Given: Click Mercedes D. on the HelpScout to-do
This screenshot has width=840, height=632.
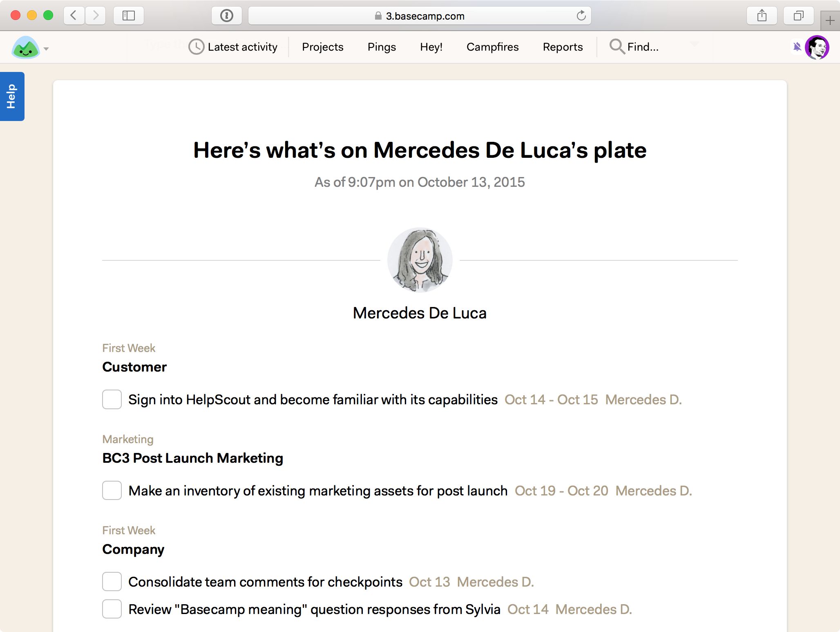Looking at the screenshot, I should 643,399.
